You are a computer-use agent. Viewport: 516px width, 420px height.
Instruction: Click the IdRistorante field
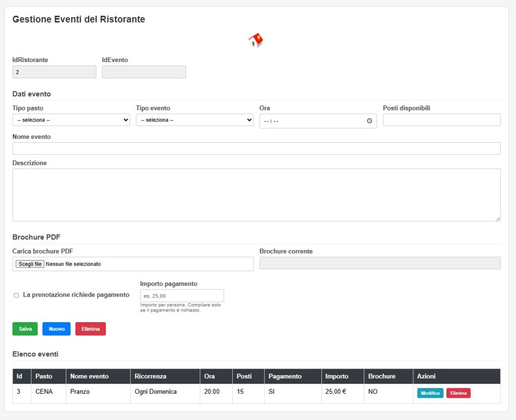pos(54,72)
